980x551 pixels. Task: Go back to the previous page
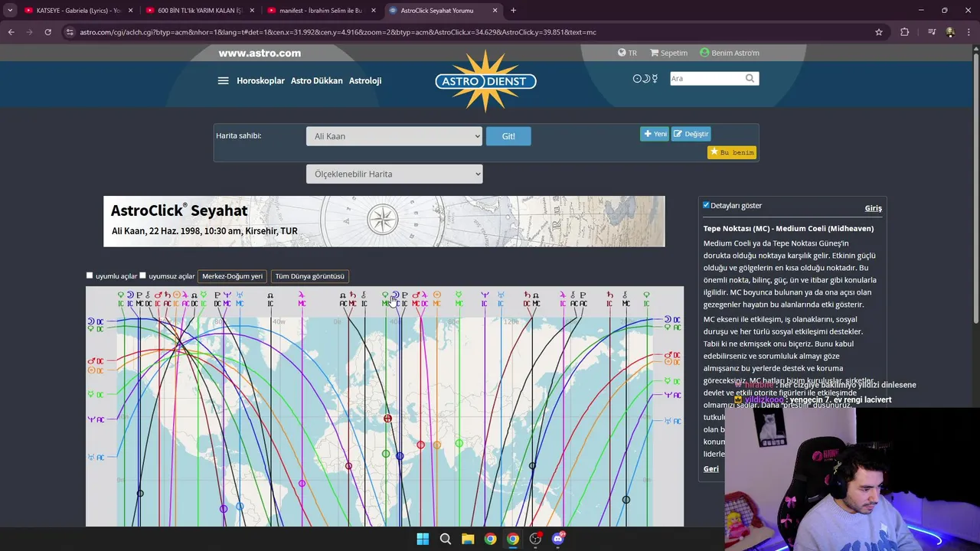click(x=11, y=32)
